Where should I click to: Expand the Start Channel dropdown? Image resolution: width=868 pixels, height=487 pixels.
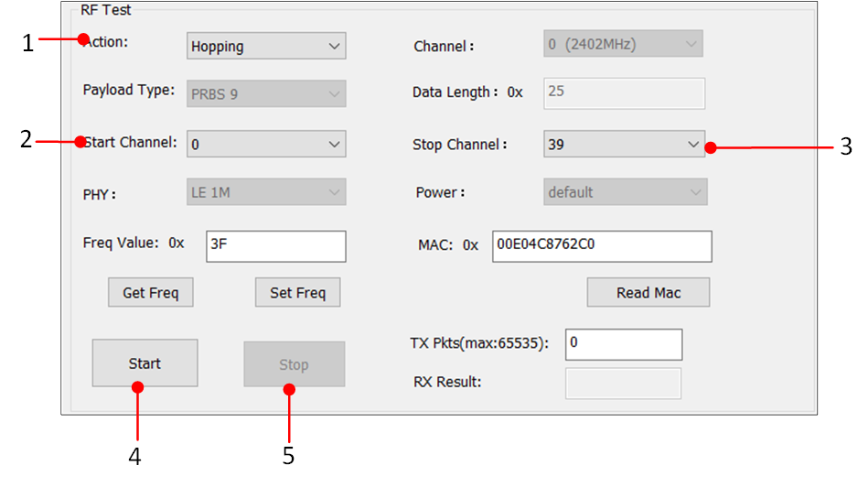tap(266, 144)
